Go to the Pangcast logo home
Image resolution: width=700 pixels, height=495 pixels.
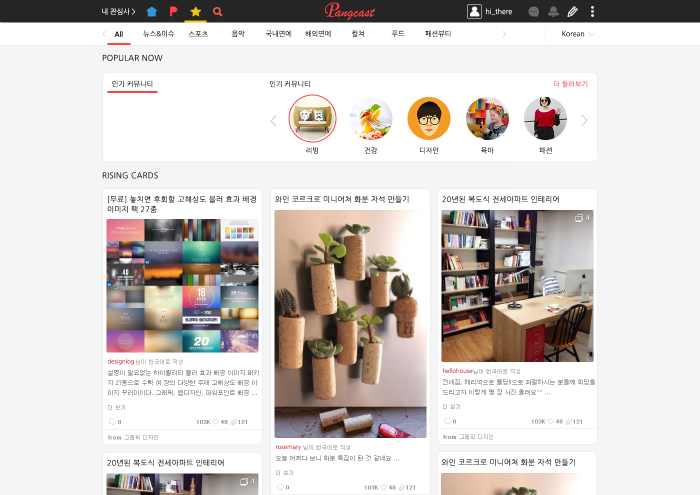pos(350,11)
